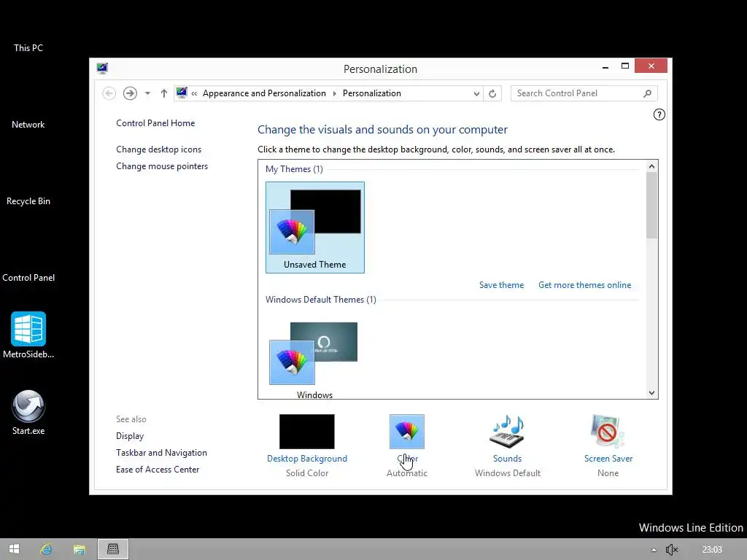The width and height of the screenshot is (747, 560).
Task: Open Control Panel Home
Action: point(155,122)
